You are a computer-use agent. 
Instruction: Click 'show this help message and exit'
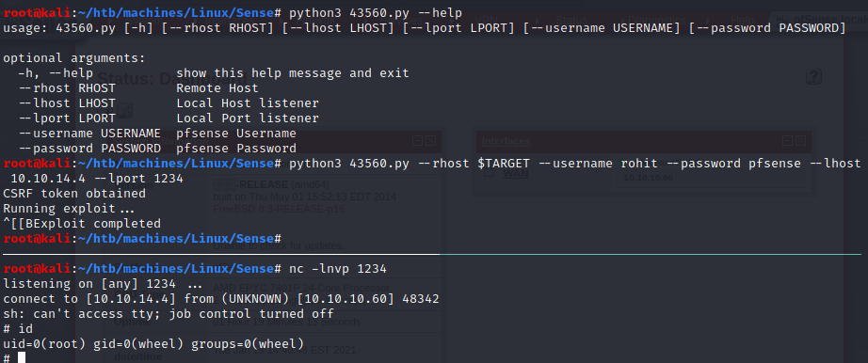click(293, 73)
